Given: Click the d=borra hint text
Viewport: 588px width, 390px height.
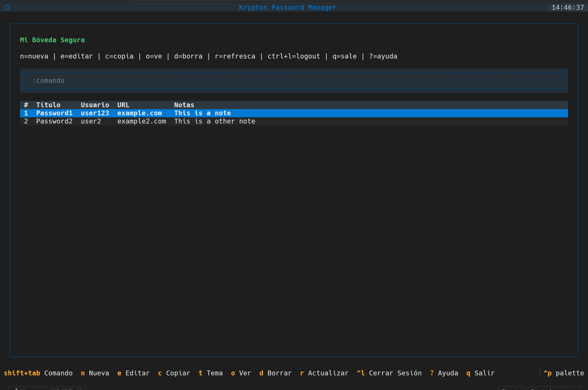Looking at the screenshot, I should point(188,56).
